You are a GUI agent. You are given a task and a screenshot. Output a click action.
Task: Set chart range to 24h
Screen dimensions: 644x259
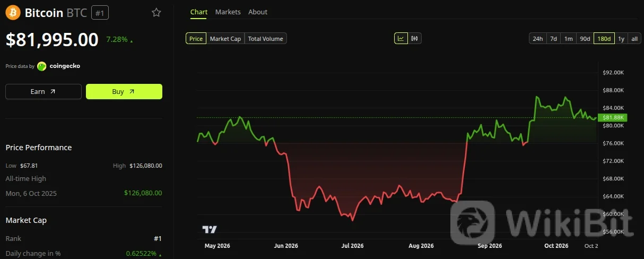537,38
